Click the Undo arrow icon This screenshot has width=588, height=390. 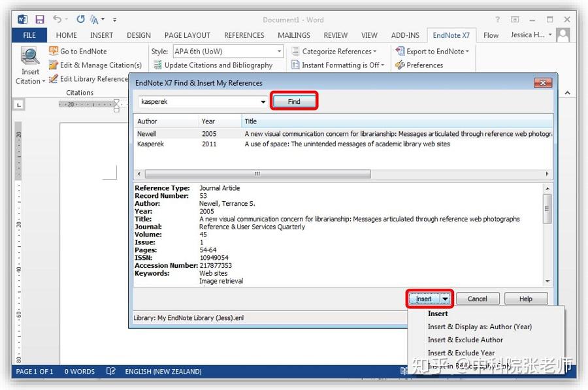(57, 19)
